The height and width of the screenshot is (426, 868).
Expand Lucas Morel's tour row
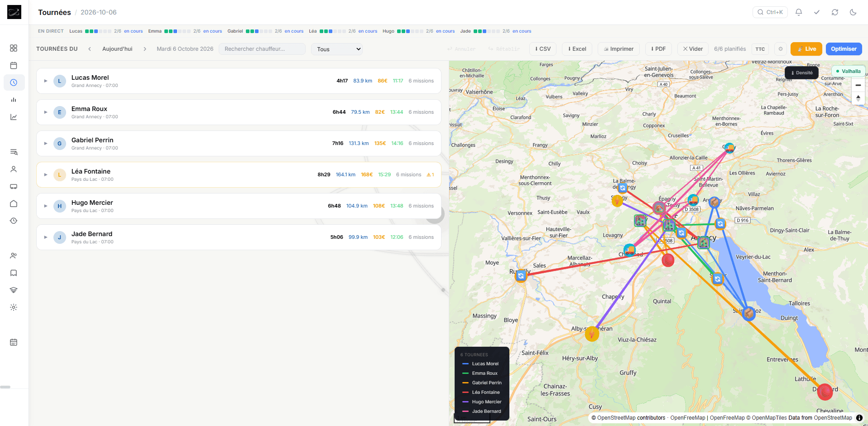46,81
